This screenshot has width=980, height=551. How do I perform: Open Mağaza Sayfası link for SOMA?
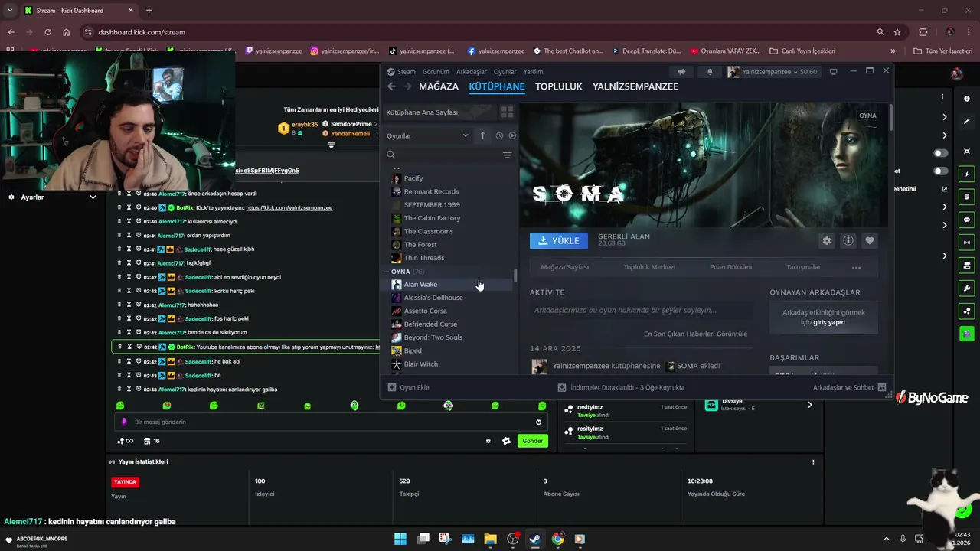(x=565, y=267)
